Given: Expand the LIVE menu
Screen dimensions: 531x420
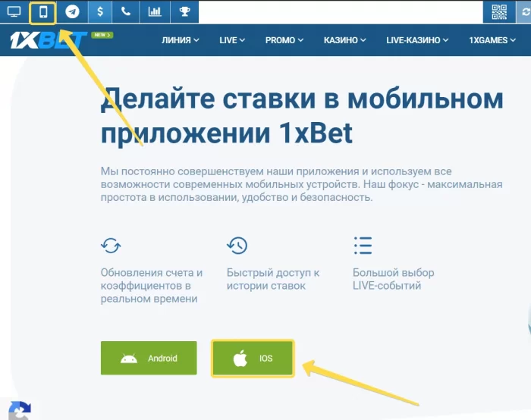Looking at the screenshot, I should click(232, 40).
